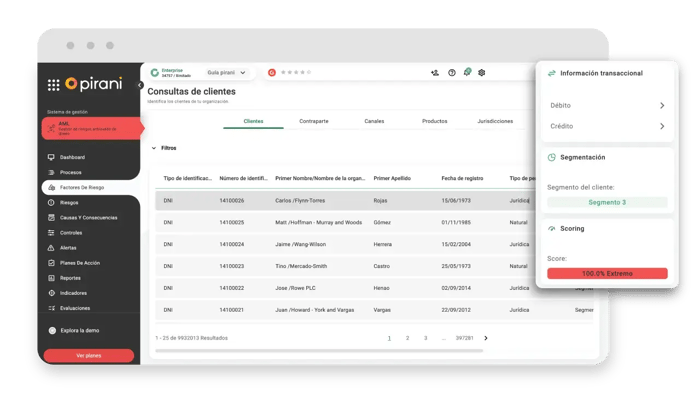This screenshot has height=393, width=700.
Task: Click the red G rating badge
Action: point(272,72)
